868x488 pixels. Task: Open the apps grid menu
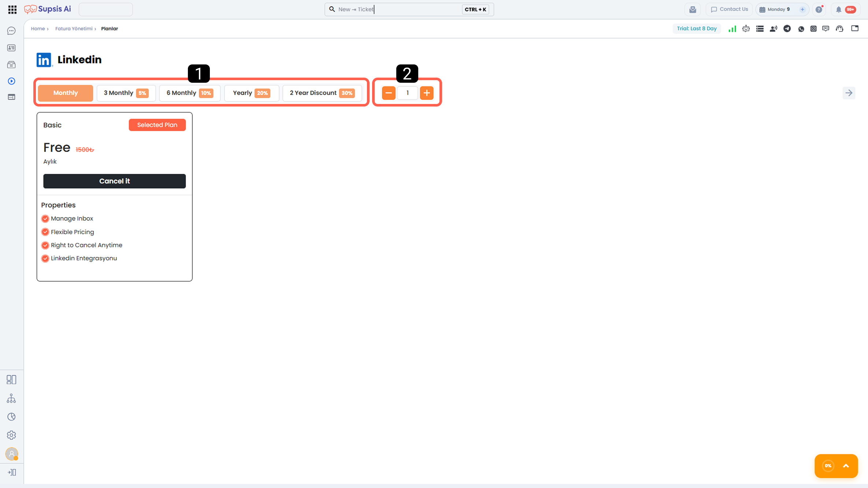coord(12,10)
